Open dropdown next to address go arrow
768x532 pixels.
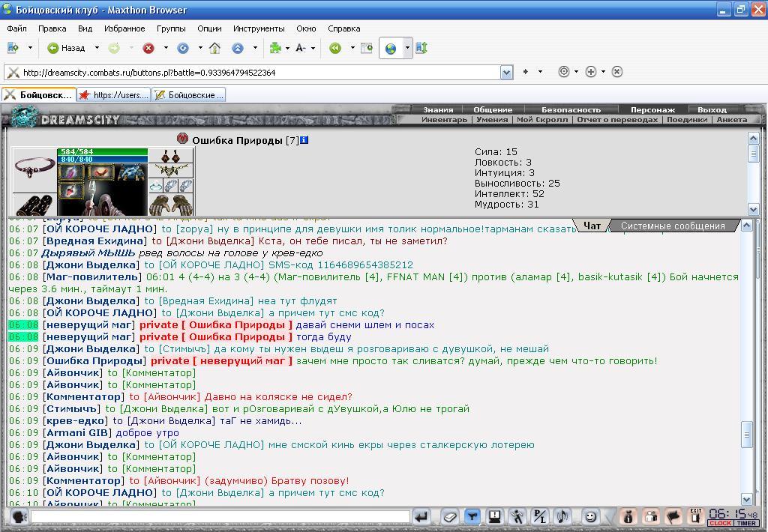(x=540, y=71)
